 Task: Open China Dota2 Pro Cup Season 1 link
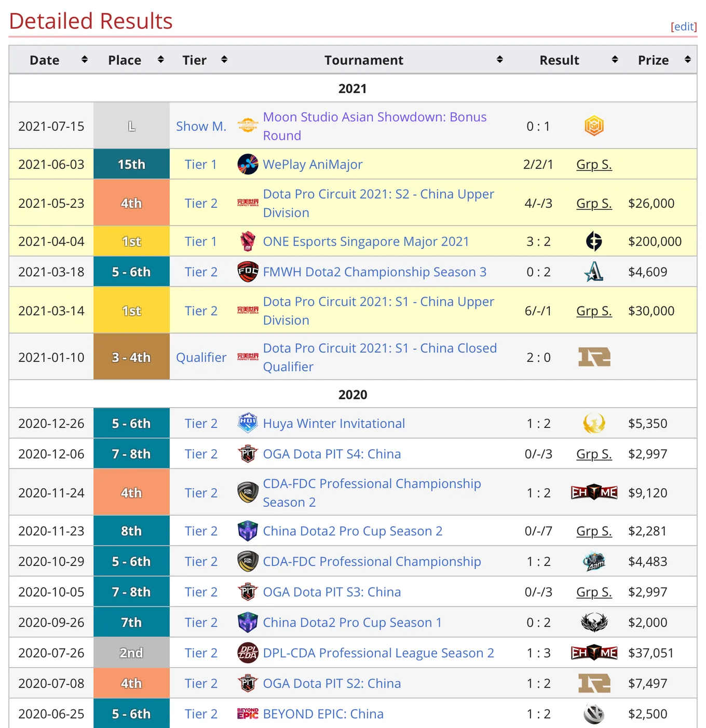click(352, 623)
